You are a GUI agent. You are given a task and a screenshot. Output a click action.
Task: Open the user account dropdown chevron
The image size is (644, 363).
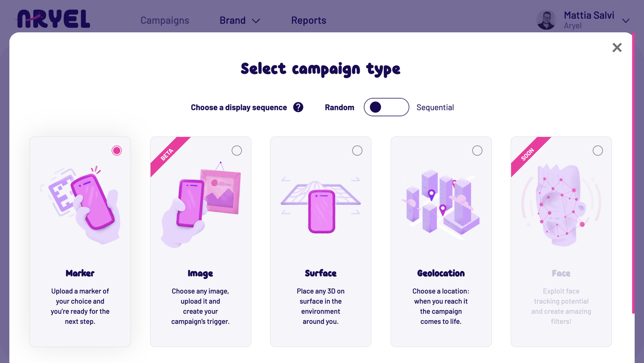tap(626, 21)
